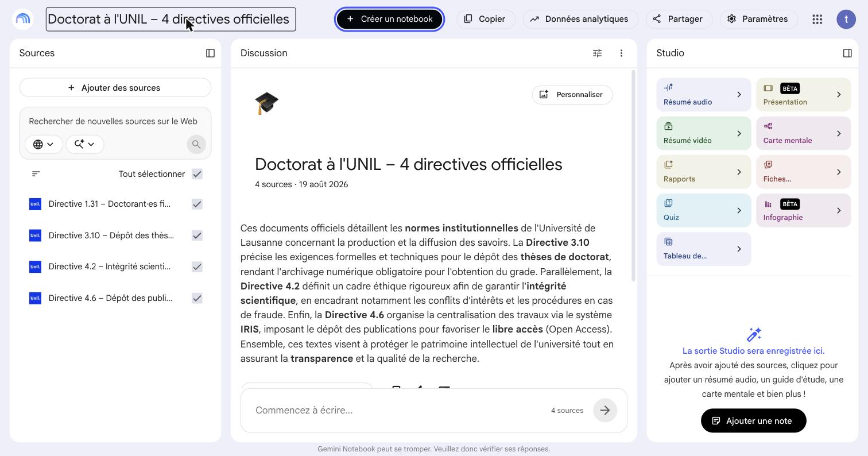
Task: Uncheck Directive 4.6 source checkbox
Action: (x=197, y=298)
